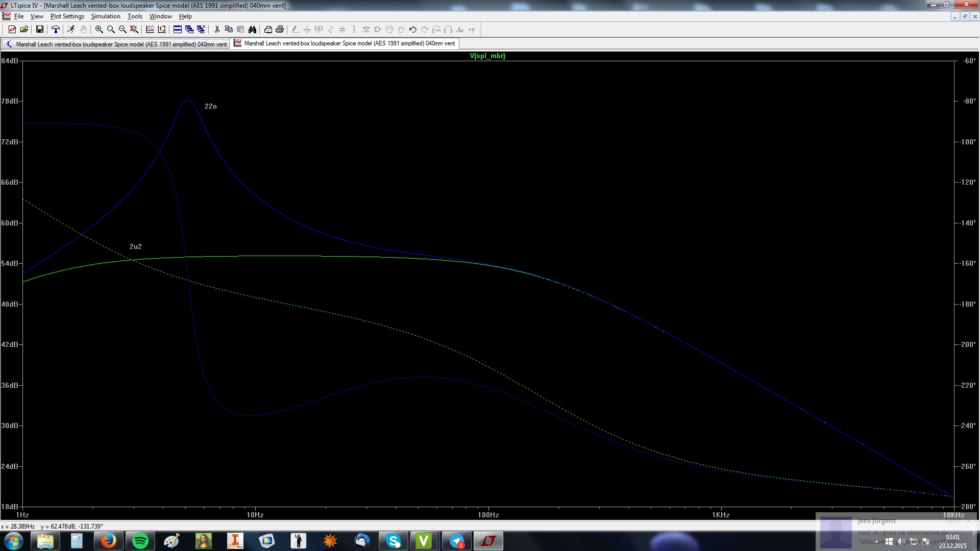Open the Control Panel hammer icon

pos(56,30)
